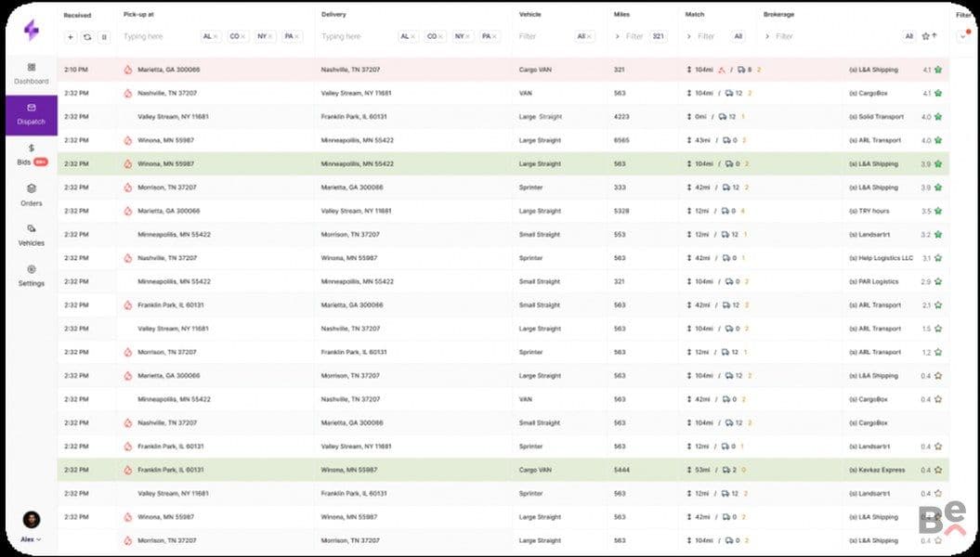Click the Kavkaz Express brokerage name
This screenshot has height=557, width=980.
877,471
